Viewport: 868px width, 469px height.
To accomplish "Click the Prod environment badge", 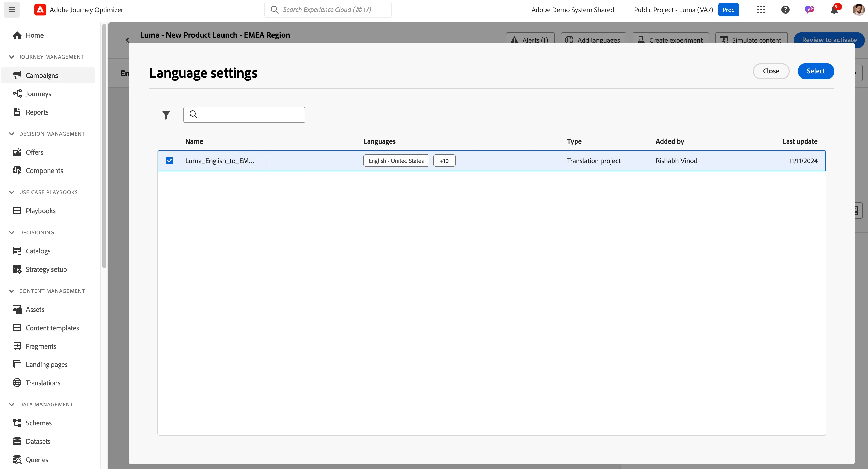I will (729, 10).
